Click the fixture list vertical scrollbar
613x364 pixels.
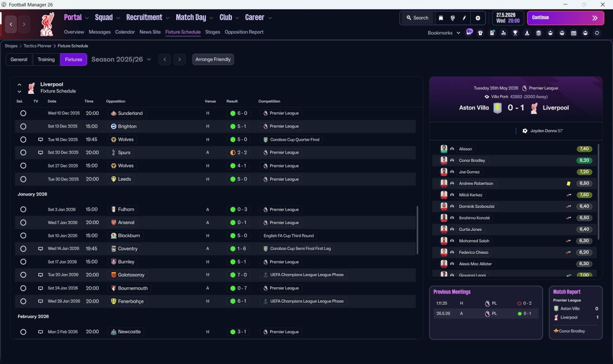tap(419, 230)
